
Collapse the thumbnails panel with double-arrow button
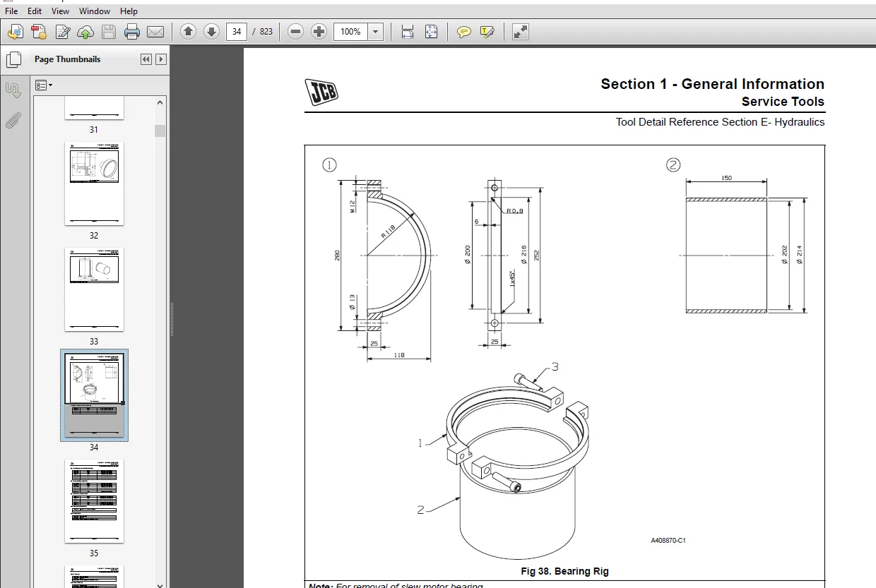(146, 59)
